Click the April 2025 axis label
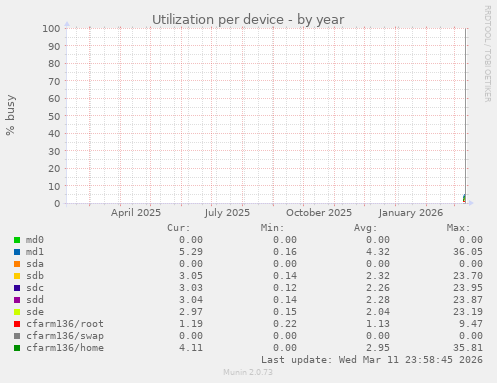This screenshot has height=383, width=497. click(x=136, y=213)
